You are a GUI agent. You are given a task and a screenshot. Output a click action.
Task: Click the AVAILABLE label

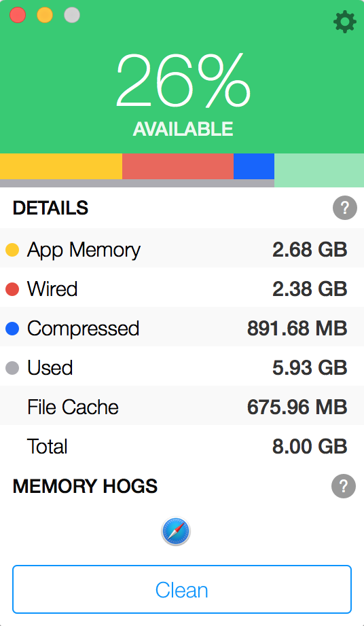[x=183, y=129]
